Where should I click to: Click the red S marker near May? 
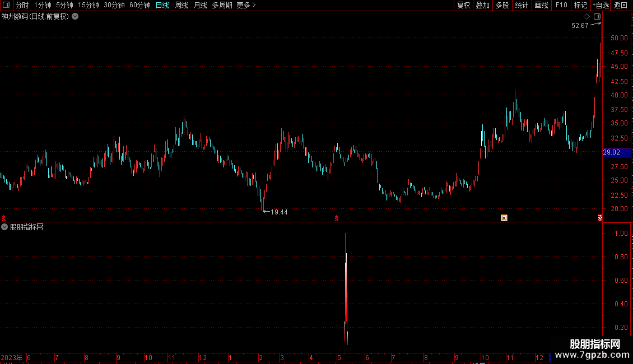point(336,218)
